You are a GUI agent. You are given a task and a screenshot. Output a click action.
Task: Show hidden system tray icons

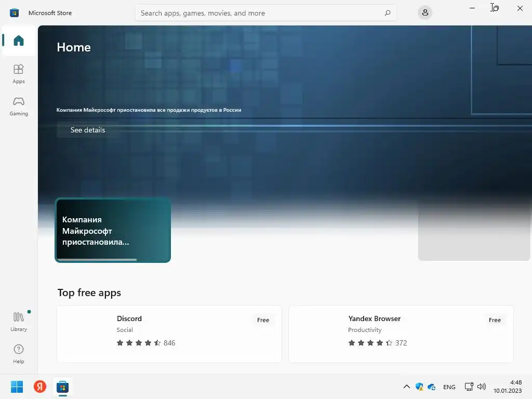[406, 387]
